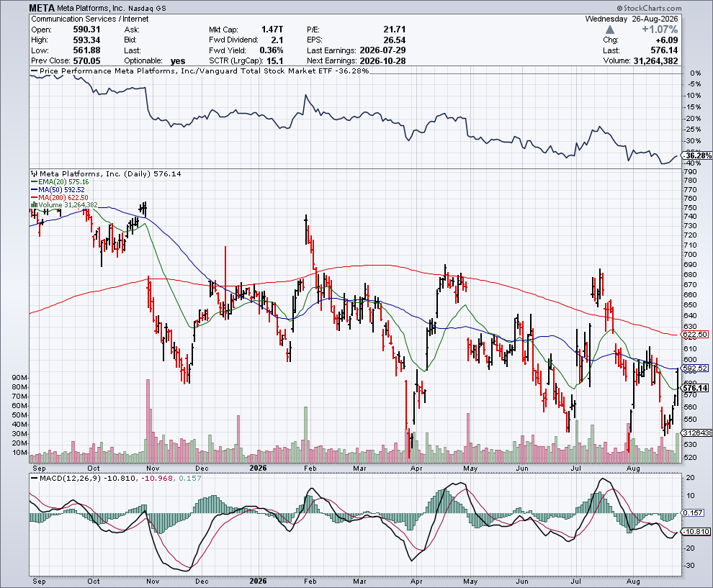This screenshot has width=713, height=588.
Task: Click the Next Earnings date 2026-10-28
Action: click(382, 61)
